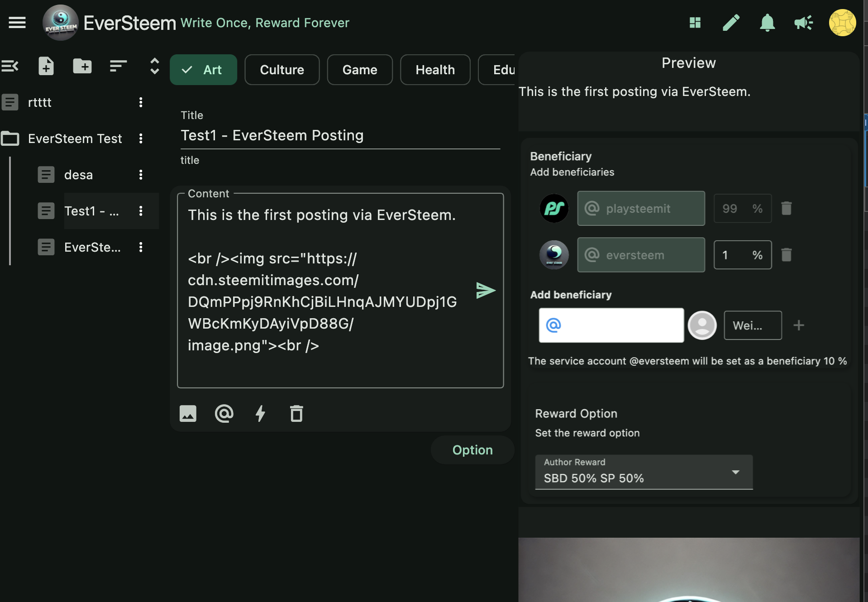Send the post with the arrow icon
The width and height of the screenshot is (868, 602).
(486, 290)
